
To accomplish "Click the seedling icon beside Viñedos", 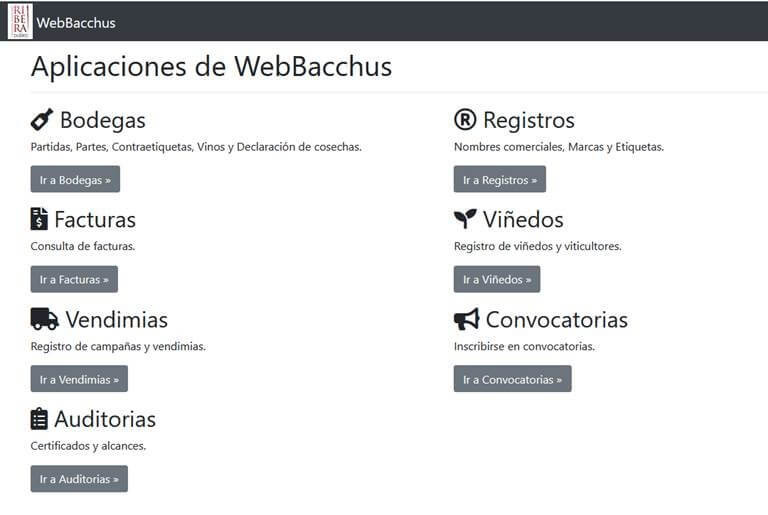I will [x=465, y=219].
